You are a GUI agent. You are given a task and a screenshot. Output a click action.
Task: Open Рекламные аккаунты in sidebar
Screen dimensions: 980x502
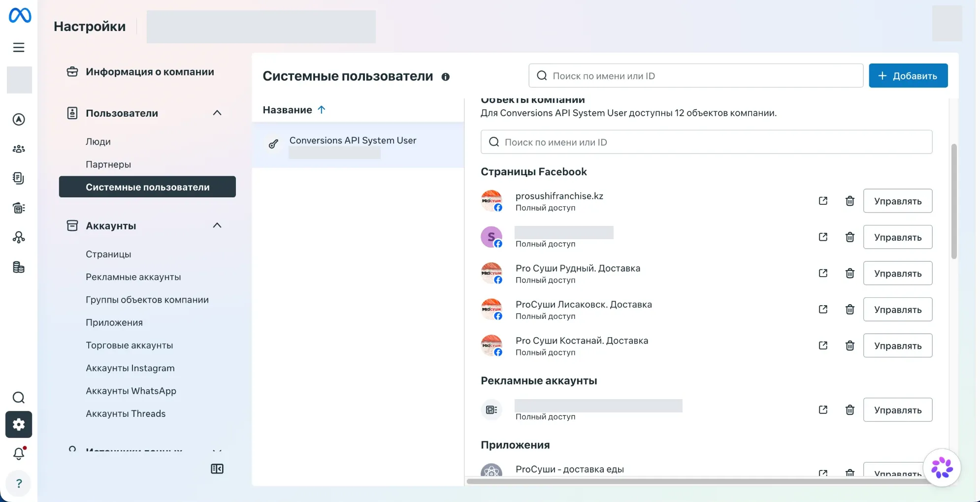133,277
